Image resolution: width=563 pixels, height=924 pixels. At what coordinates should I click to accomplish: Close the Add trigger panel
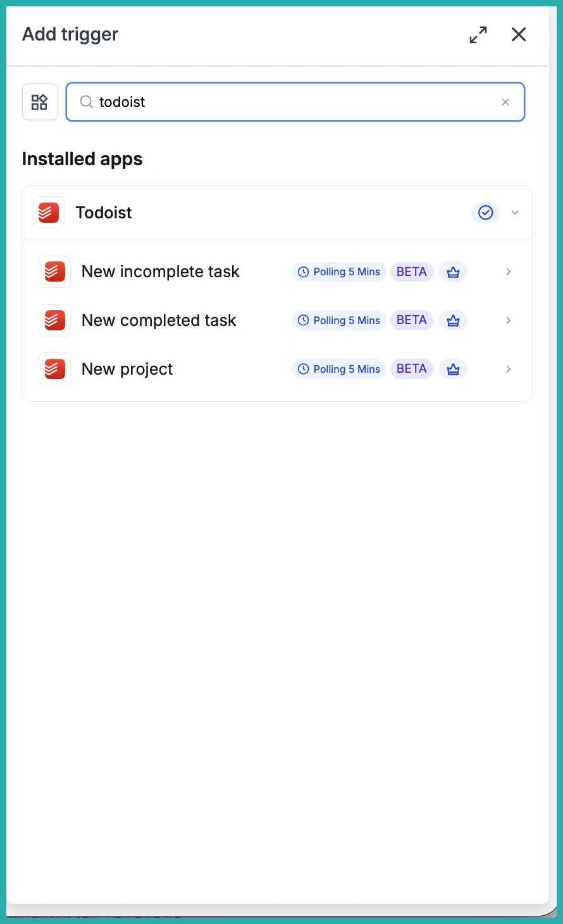pyautogui.click(x=519, y=35)
